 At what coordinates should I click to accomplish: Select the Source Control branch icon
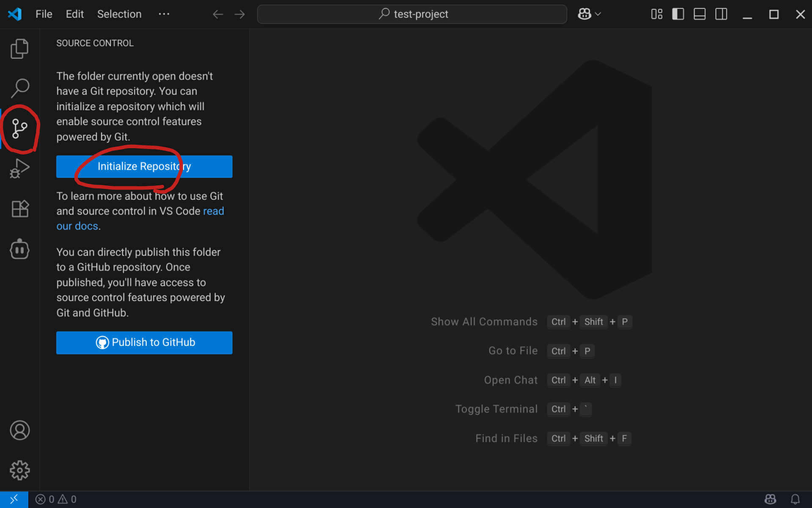[x=19, y=129]
